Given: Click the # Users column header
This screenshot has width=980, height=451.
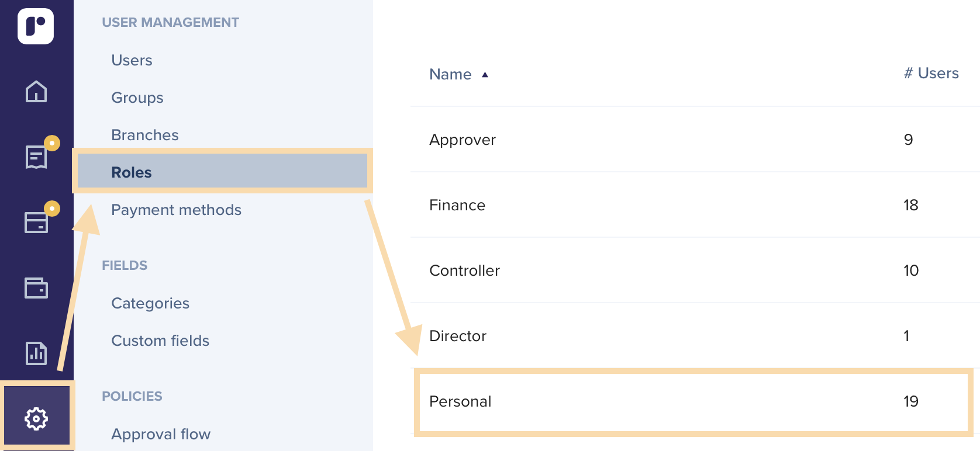Looking at the screenshot, I should (931, 73).
